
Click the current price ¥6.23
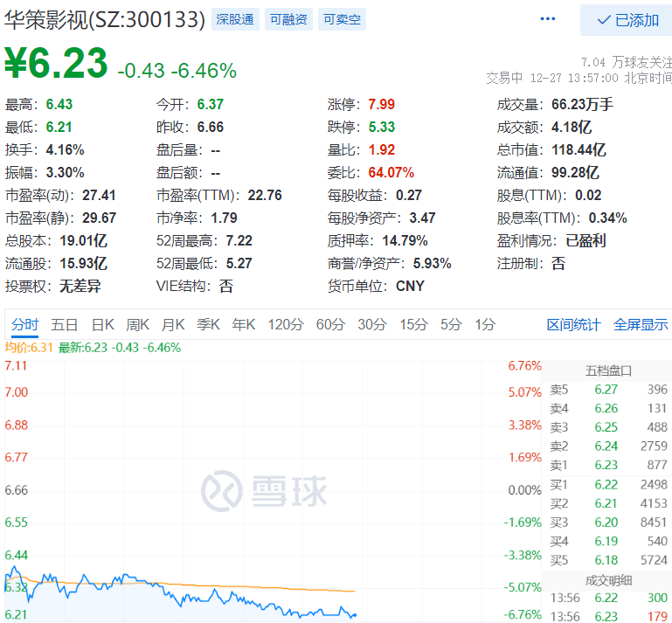coord(56,64)
